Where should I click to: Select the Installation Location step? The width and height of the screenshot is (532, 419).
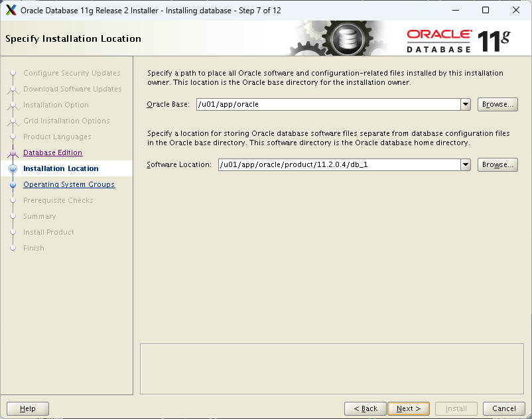(61, 168)
